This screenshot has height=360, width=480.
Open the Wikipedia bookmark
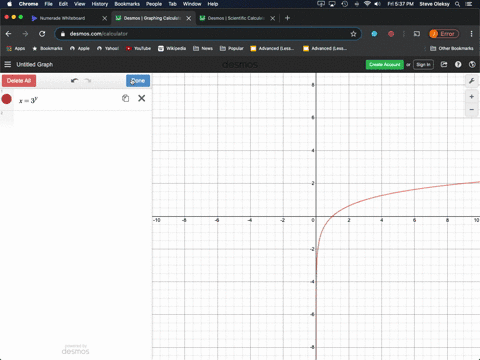coord(172,48)
